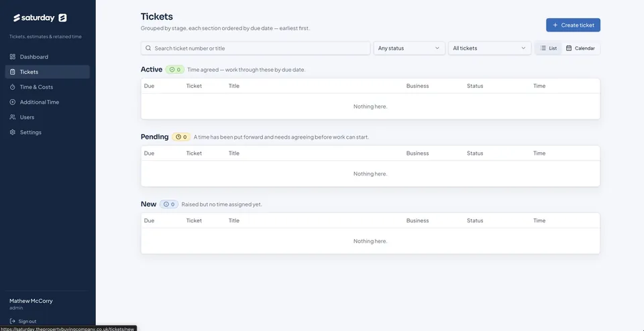Select Tickets in the sidebar

coord(47,72)
